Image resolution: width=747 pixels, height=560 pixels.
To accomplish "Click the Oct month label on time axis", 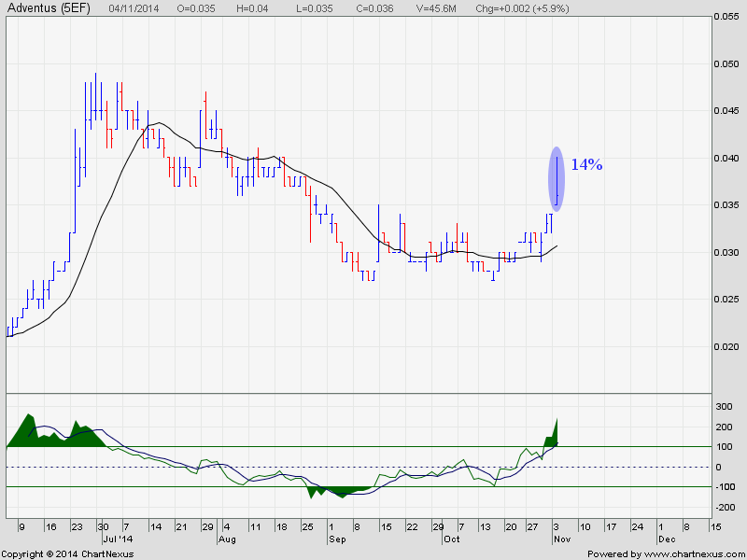I will pyautogui.click(x=451, y=539).
